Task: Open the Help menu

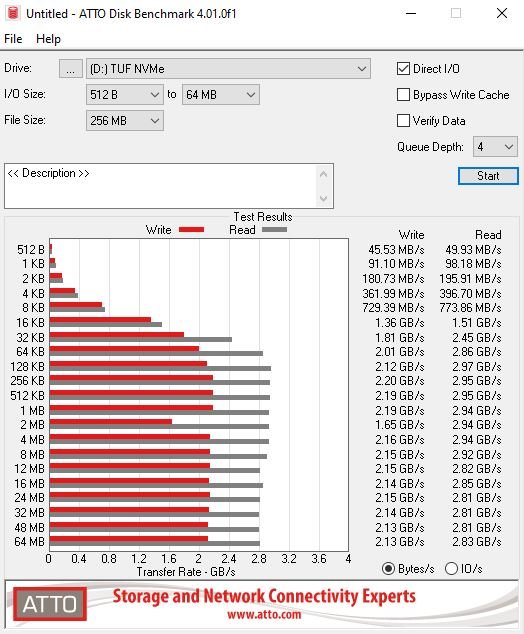Action: 48,39
